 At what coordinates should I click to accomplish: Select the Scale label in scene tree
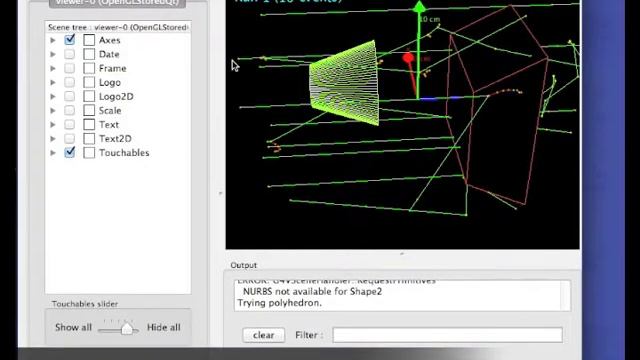coord(110,111)
